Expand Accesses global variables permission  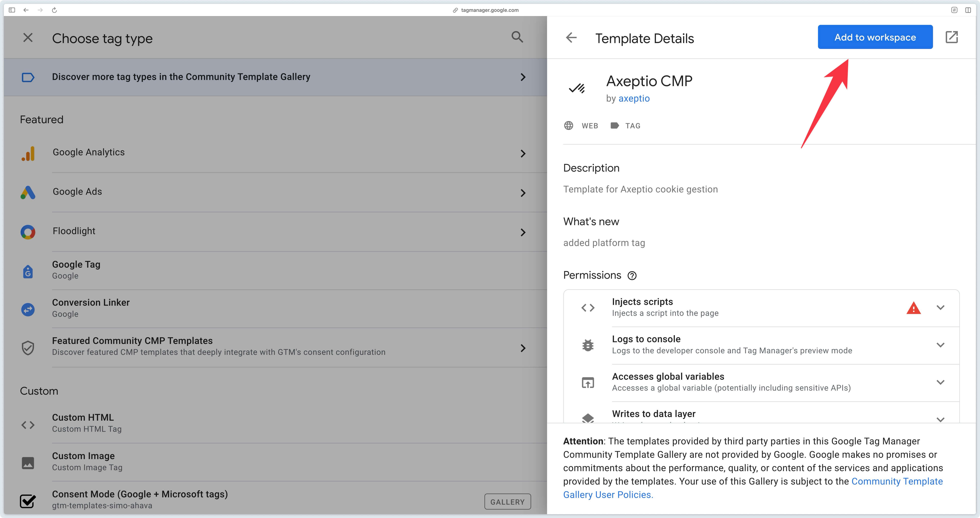[940, 382]
